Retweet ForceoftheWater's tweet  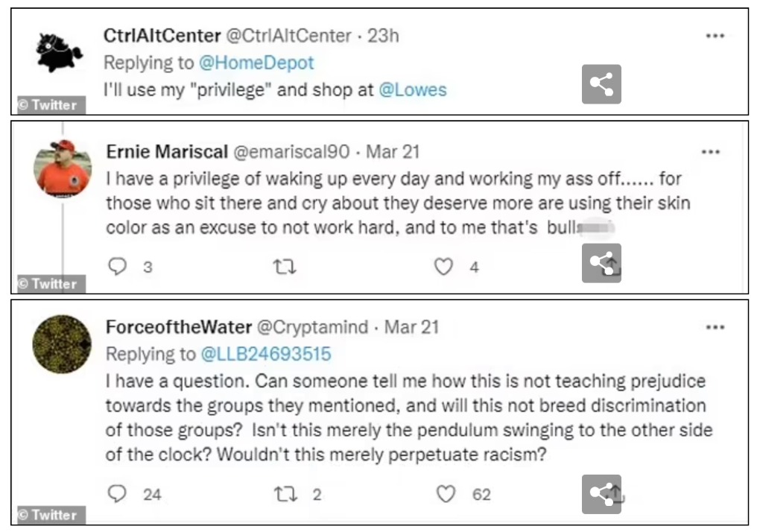tap(285, 494)
